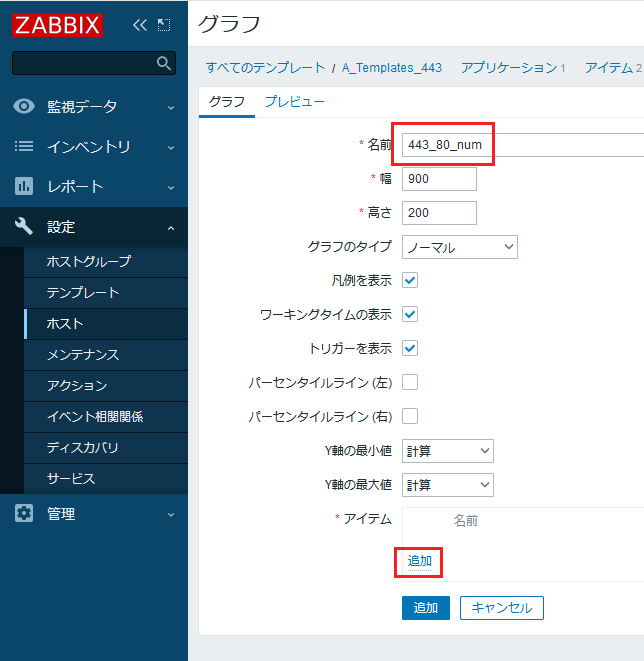Click the gear icon for 管理
This screenshot has width=644, height=661.
pos(24,513)
